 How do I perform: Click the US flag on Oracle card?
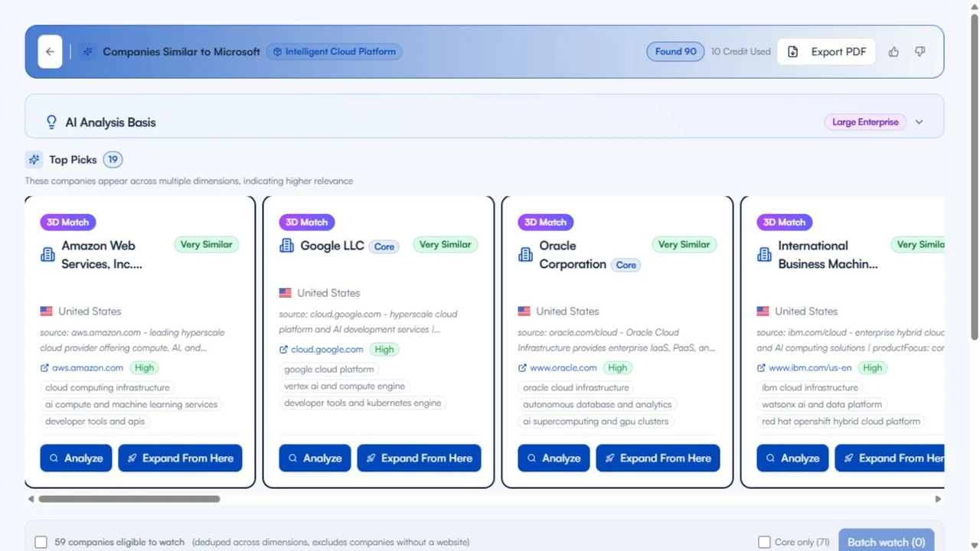[x=524, y=311]
